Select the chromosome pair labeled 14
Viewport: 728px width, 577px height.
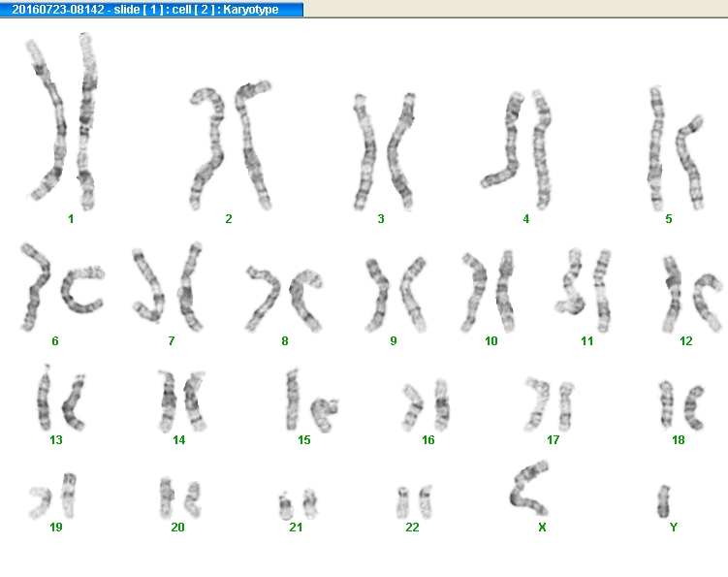[x=181, y=401]
